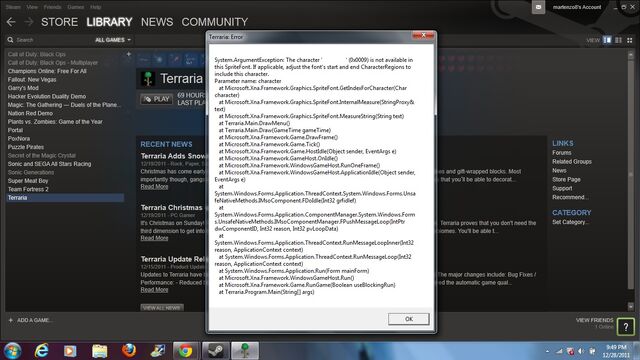This screenshot has height=360, width=640.
Task: Click the help question mark icon
Action: pos(626,326)
